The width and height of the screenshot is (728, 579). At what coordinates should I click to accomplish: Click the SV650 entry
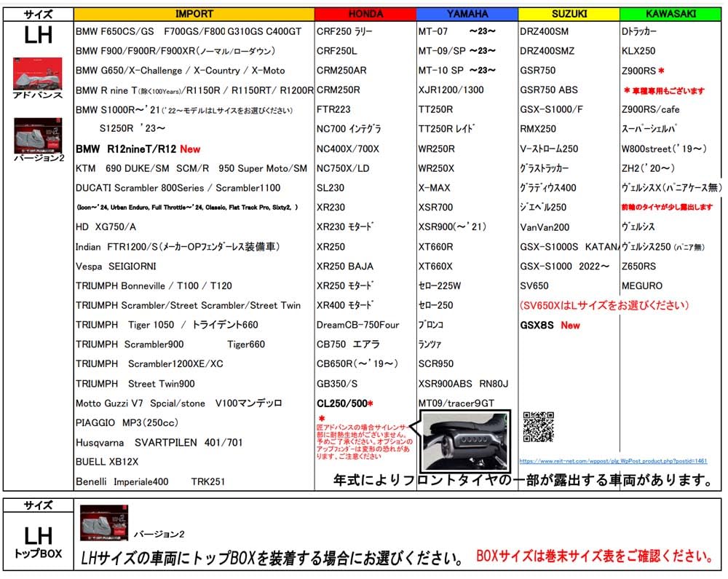point(534,285)
